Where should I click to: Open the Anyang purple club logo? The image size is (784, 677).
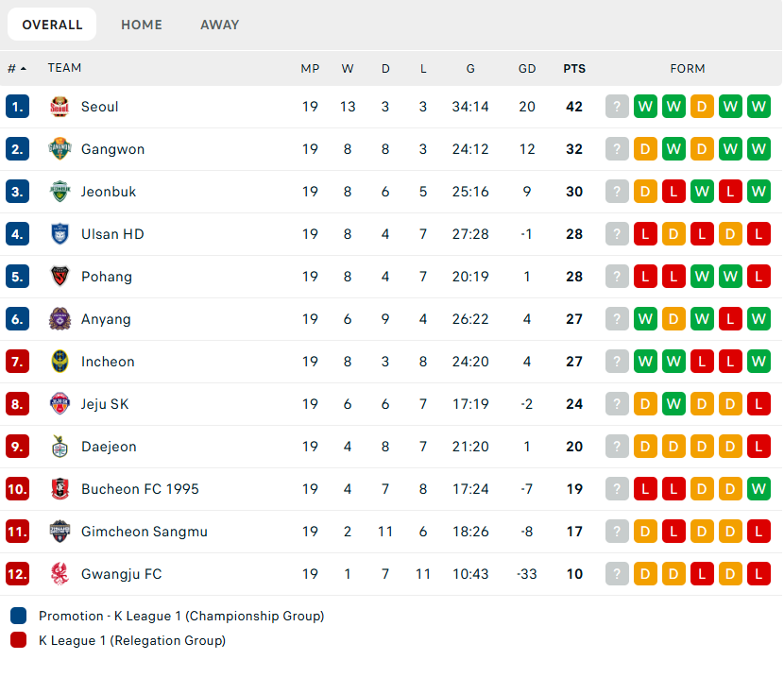tap(60, 319)
